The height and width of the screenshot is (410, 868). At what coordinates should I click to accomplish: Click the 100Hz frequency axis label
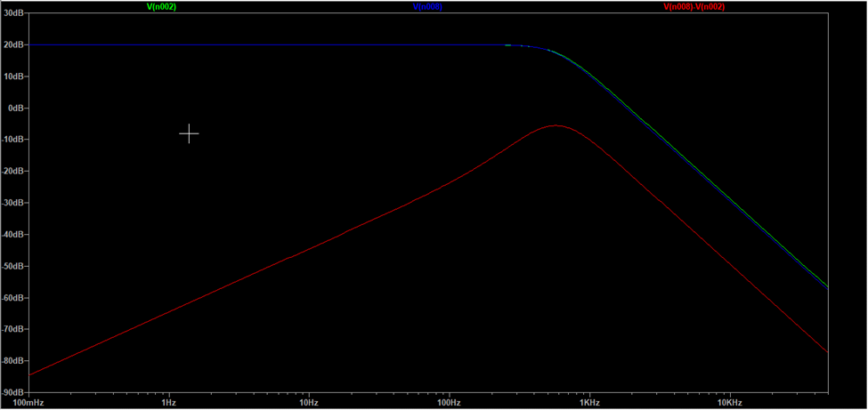pyautogui.click(x=449, y=403)
